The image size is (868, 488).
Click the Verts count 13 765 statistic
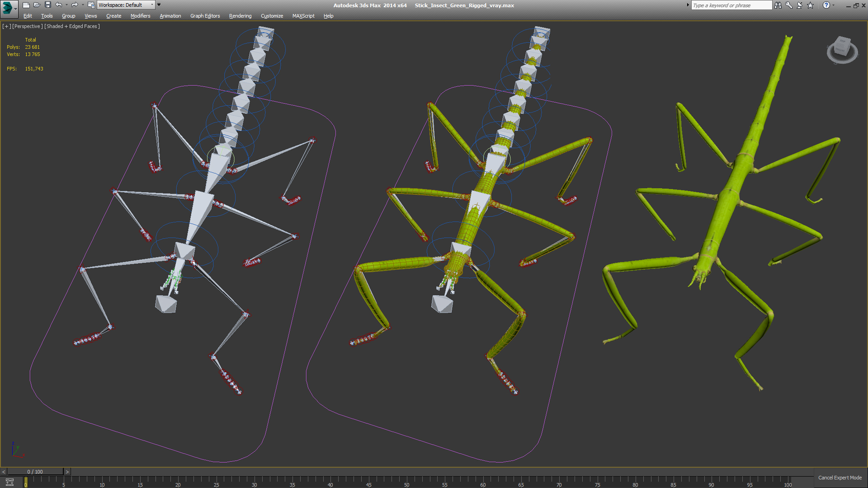point(32,54)
